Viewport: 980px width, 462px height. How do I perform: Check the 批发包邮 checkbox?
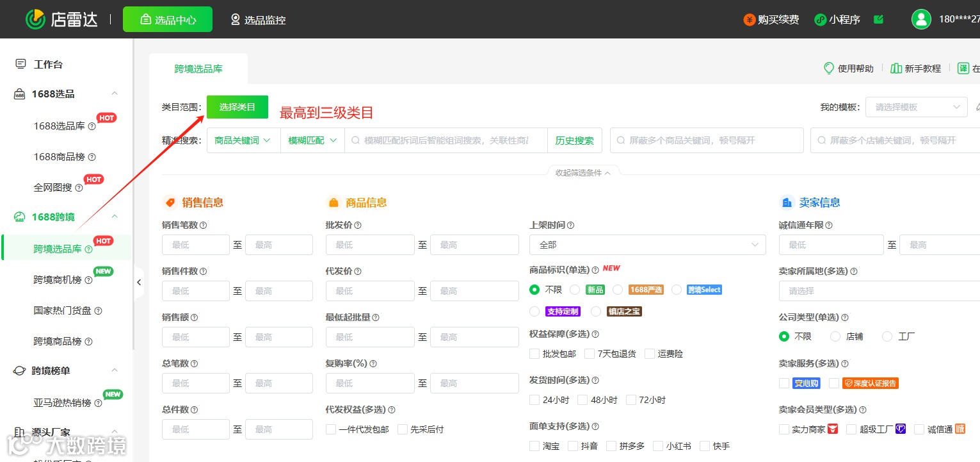point(534,354)
